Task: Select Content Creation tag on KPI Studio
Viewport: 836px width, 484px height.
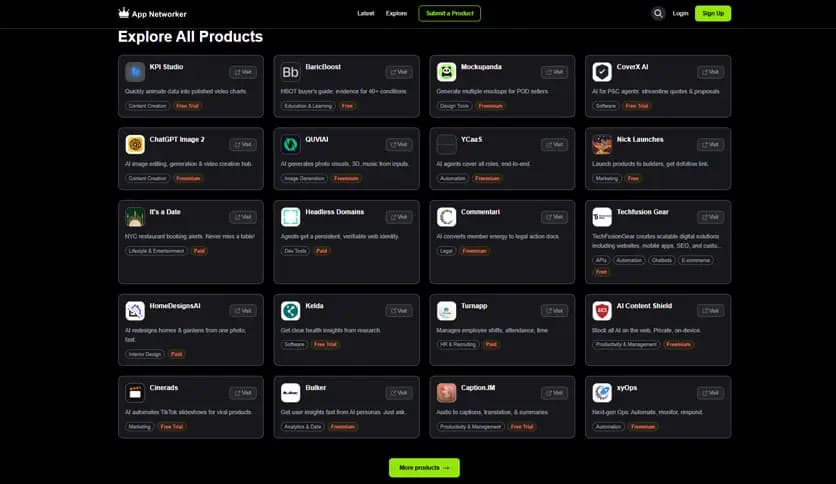Action: [147, 106]
